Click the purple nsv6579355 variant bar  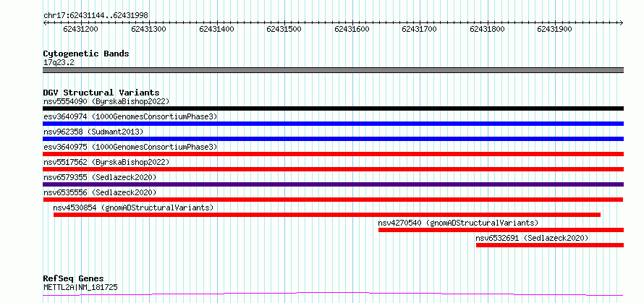[x=333, y=184]
